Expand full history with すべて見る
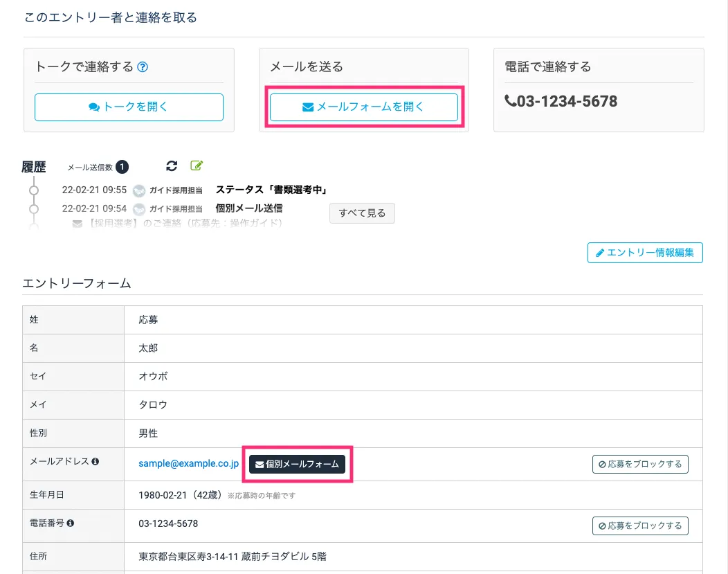The width and height of the screenshot is (728, 574). click(x=362, y=213)
